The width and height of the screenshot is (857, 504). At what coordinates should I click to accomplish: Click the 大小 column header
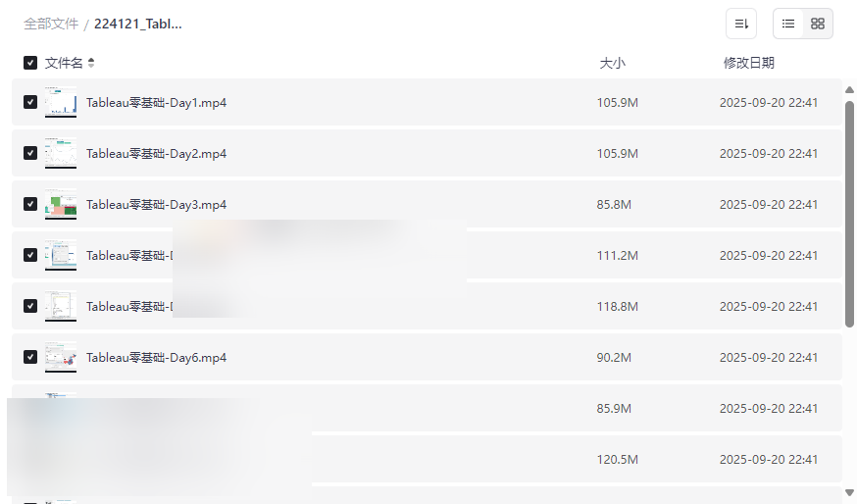[612, 63]
